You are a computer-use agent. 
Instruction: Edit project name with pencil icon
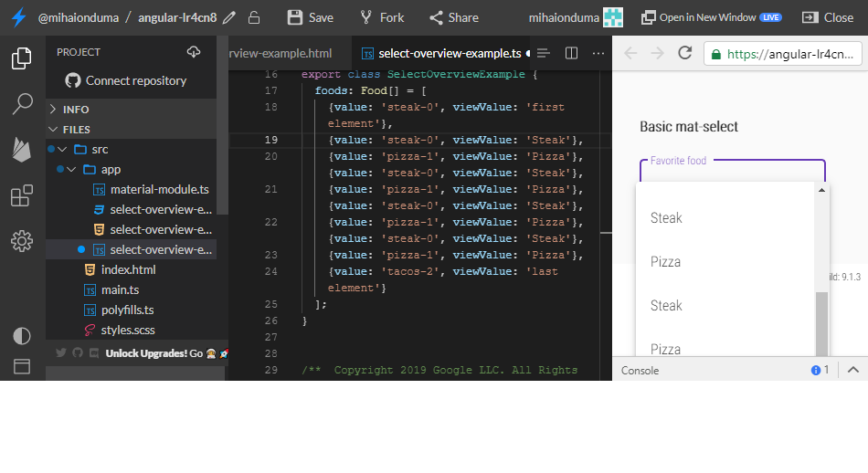click(229, 17)
